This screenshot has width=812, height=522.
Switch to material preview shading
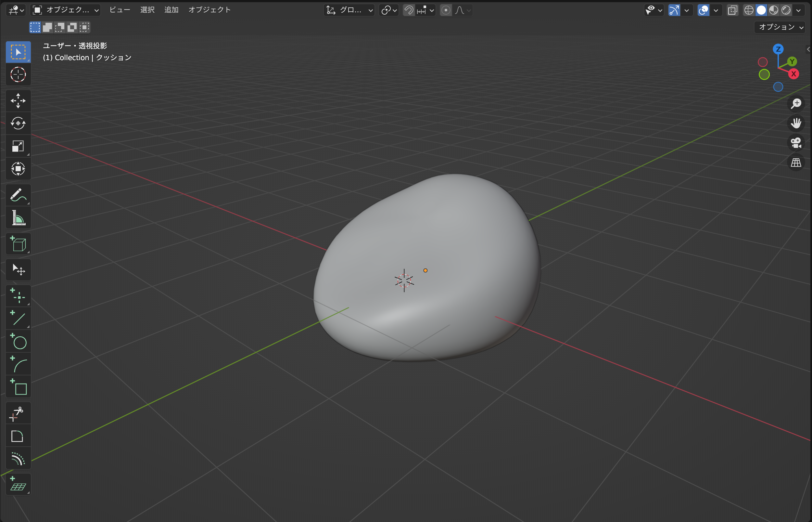pyautogui.click(x=773, y=10)
